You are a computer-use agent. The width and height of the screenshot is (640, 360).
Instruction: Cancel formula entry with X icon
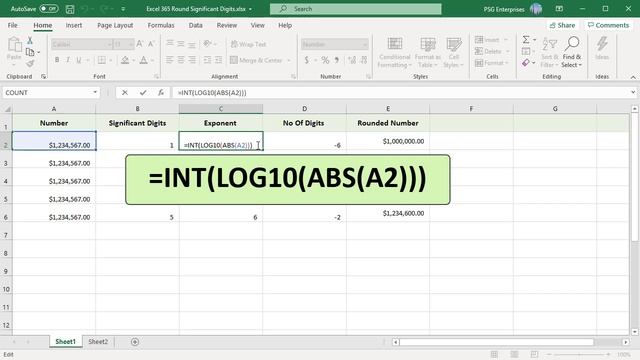(x=124, y=93)
